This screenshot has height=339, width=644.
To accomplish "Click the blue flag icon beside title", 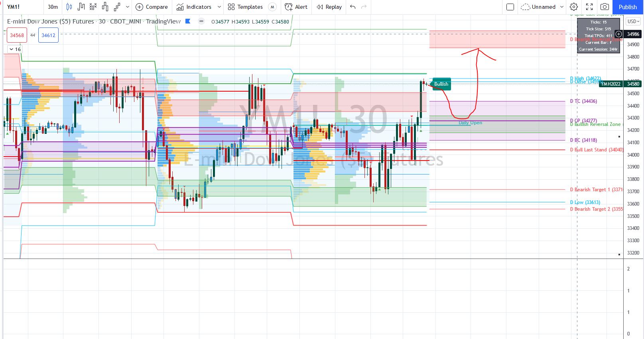I will (188, 21).
